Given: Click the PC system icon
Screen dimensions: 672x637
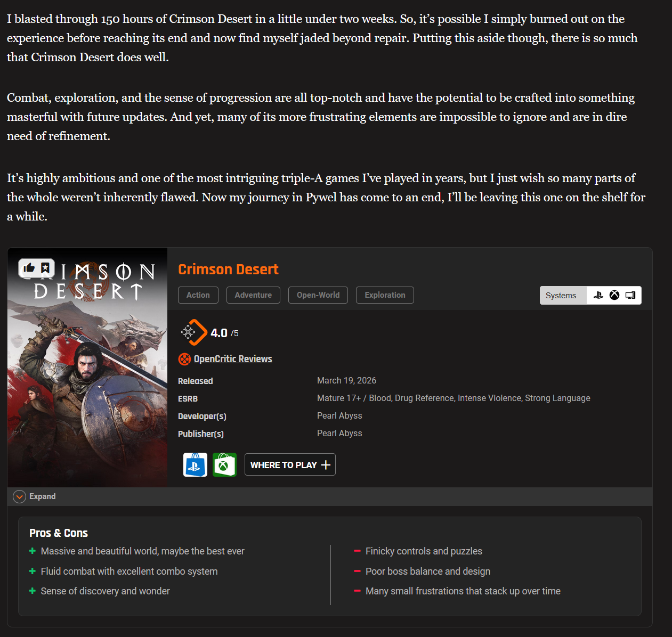Looking at the screenshot, I should [x=630, y=295].
